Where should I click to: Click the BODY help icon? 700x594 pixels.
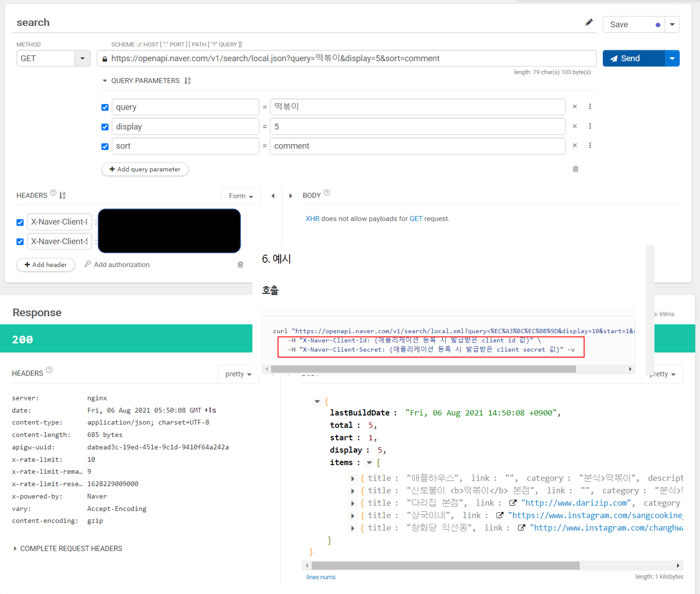tap(327, 193)
